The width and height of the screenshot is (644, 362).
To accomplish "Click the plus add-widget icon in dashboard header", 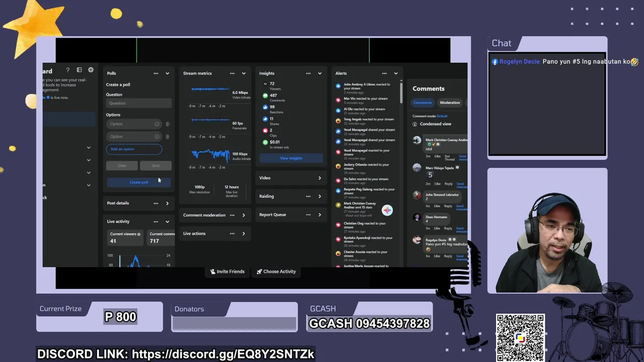I will coord(91,70).
